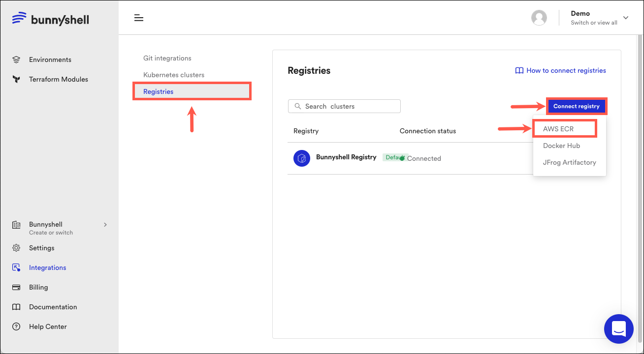Click the Bunnyshell Registry name
The width and height of the screenshot is (644, 354).
coord(346,157)
